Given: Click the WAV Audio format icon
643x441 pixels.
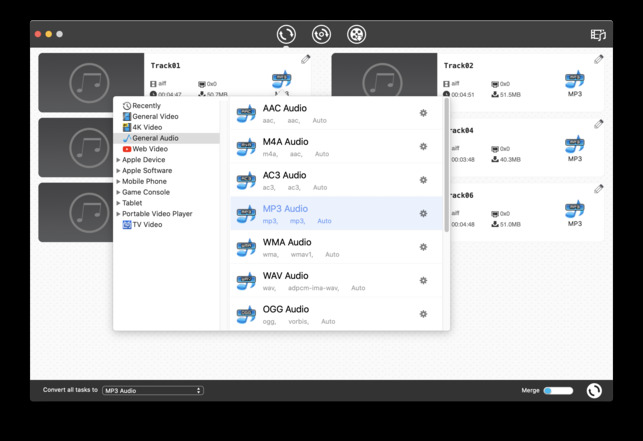Looking at the screenshot, I should click(x=246, y=281).
